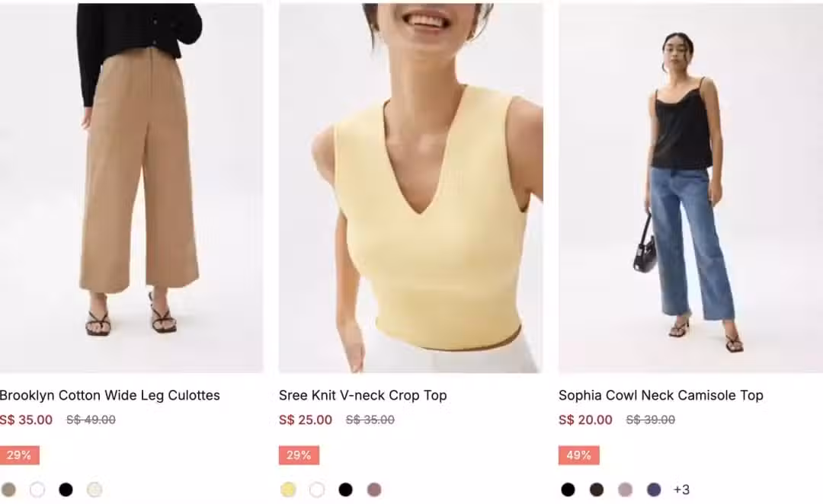View the black camisole and jeans photo
823x504 pixels.
(x=690, y=188)
